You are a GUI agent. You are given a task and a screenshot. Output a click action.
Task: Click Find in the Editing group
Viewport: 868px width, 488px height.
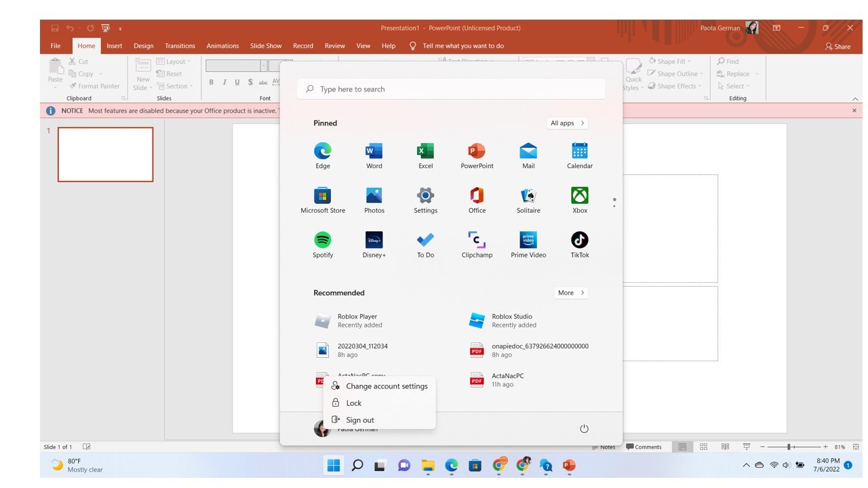(x=728, y=61)
